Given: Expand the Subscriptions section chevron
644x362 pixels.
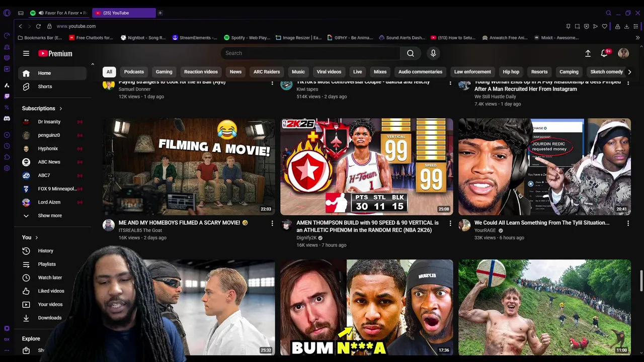Looking at the screenshot, I should pyautogui.click(x=61, y=109).
